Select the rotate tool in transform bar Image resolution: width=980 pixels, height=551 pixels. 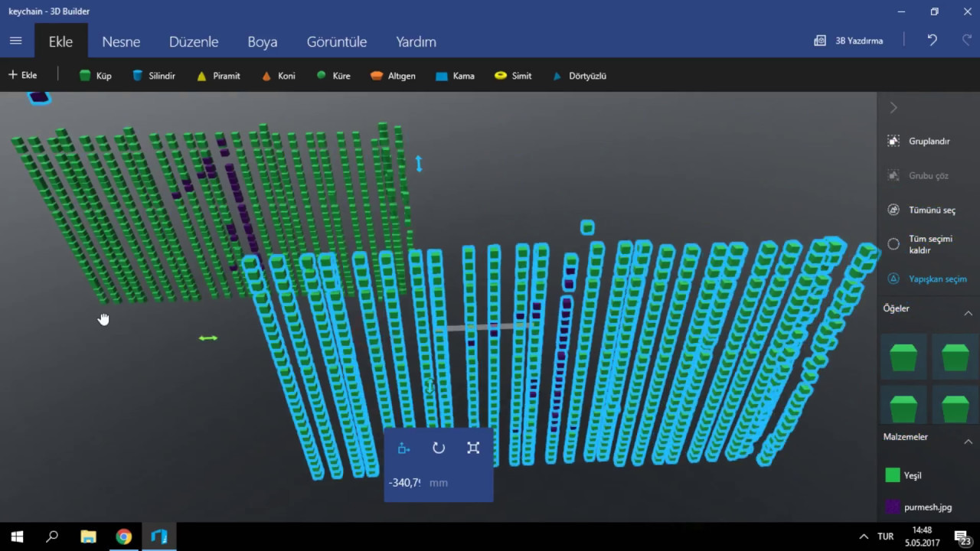click(x=439, y=448)
